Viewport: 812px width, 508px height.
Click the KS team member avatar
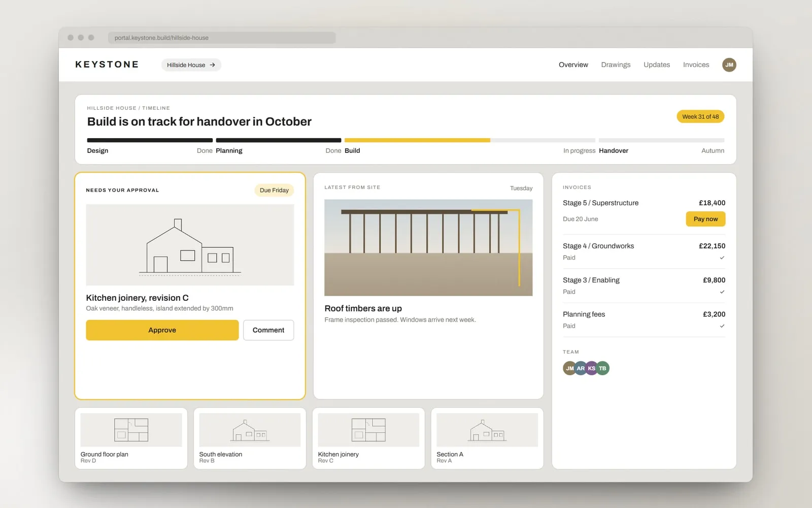(592, 368)
